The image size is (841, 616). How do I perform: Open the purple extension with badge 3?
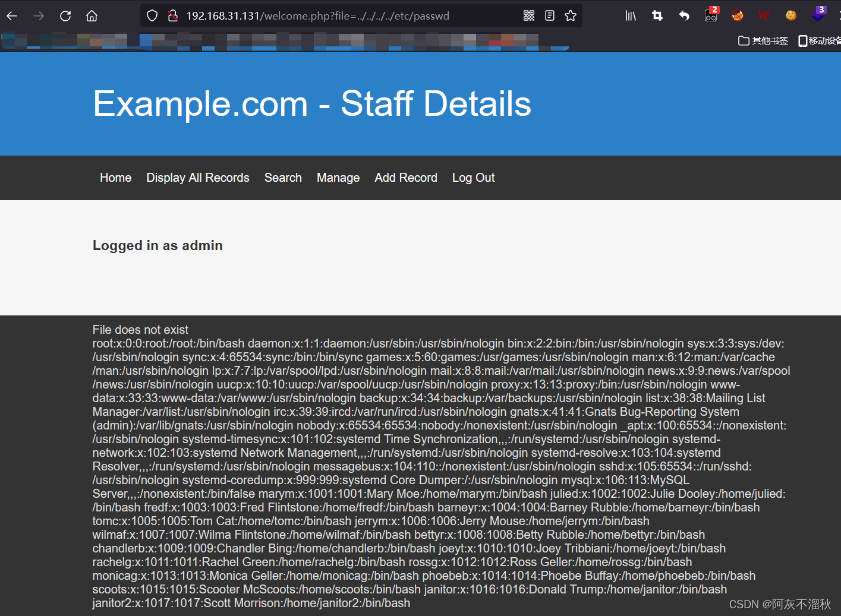pos(818,15)
